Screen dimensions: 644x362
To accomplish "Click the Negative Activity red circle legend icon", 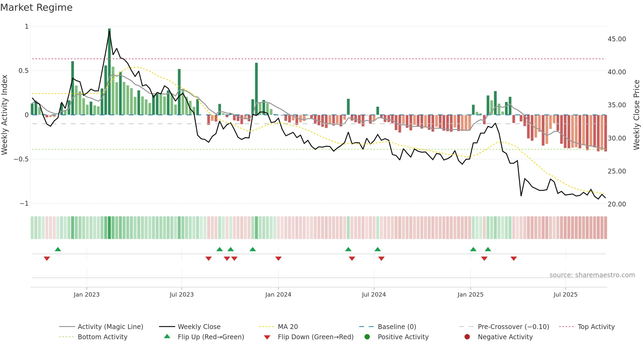I will click(x=467, y=337).
